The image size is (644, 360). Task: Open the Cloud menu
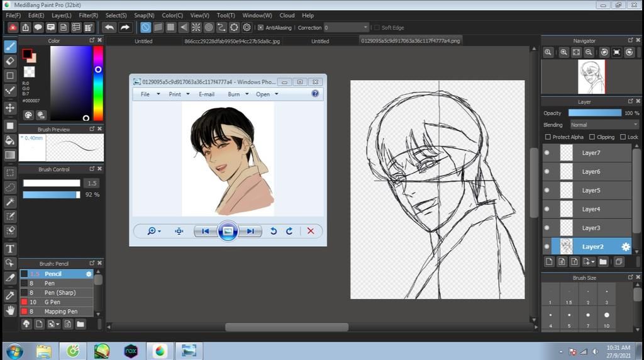coord(287,15)
